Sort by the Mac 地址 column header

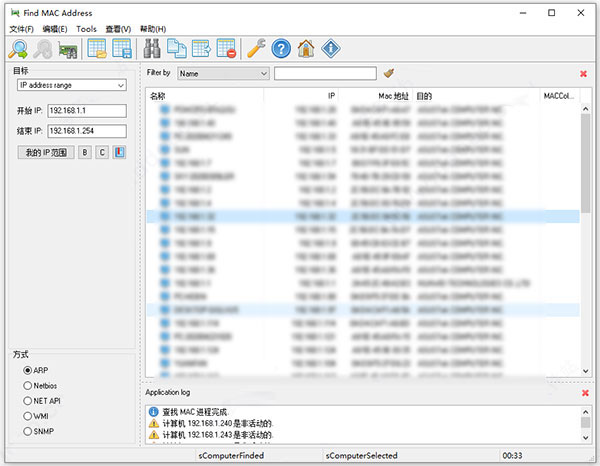(376, 96)
